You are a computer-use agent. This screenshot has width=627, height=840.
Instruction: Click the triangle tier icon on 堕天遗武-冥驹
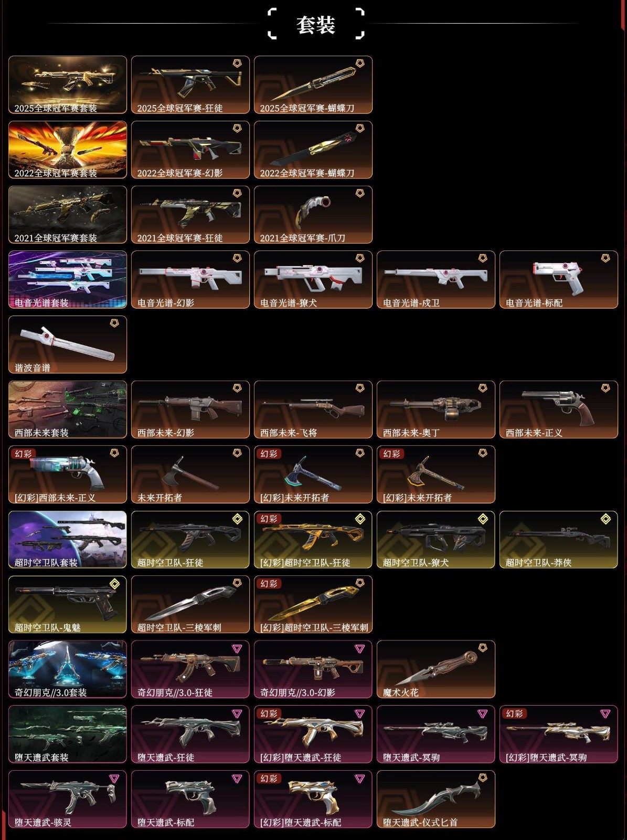pos(483,713)
